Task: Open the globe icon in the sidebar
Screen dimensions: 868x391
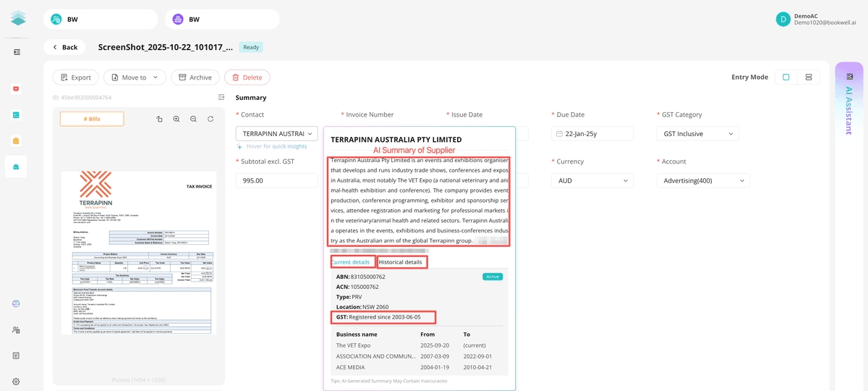Action: click(x=16, y=303)
